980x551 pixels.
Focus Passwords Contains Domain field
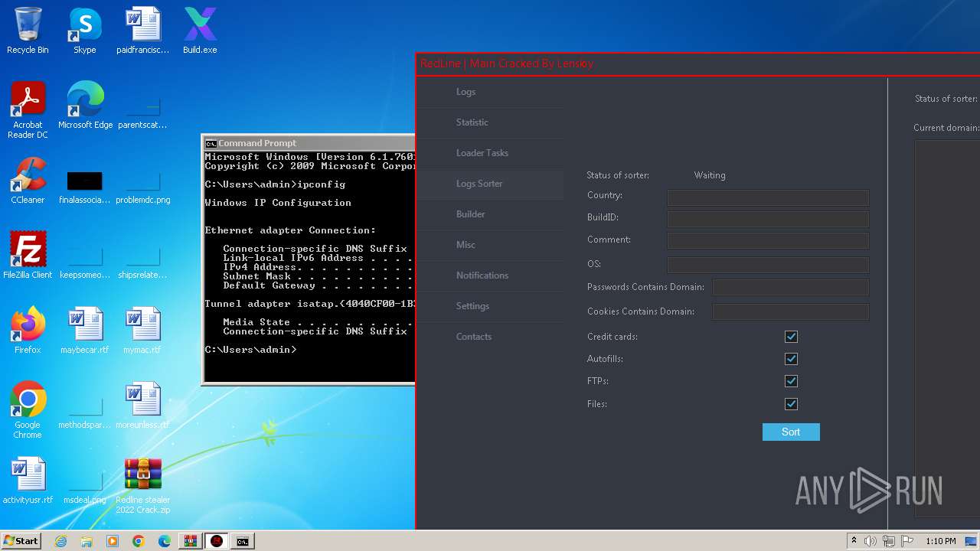coord(791,288)
